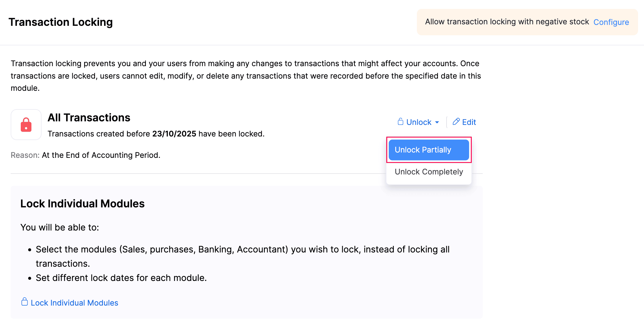Click the pencil icon beside Edit
Viewport: 644px width, 321px height.
point(456,122)
